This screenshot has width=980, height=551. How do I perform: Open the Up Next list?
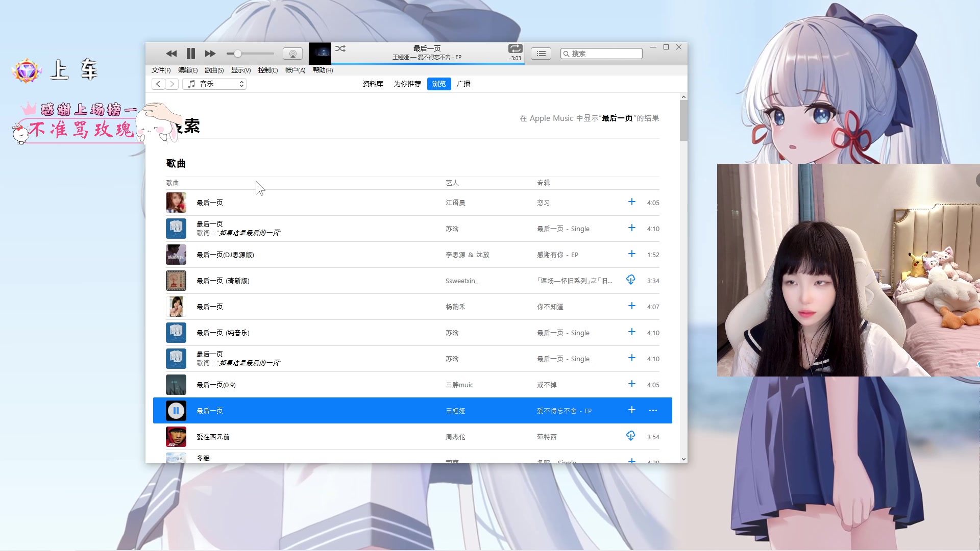tap(541, 54)
